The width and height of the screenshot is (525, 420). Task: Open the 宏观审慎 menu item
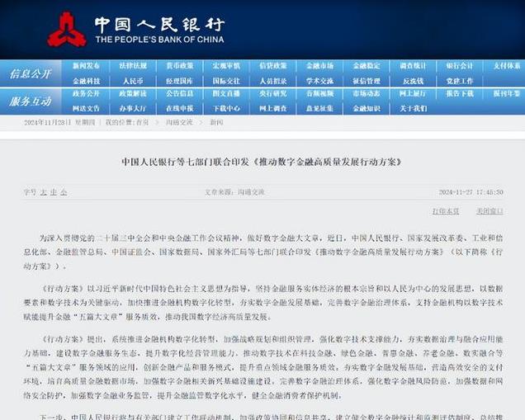[x=226, y=66]
